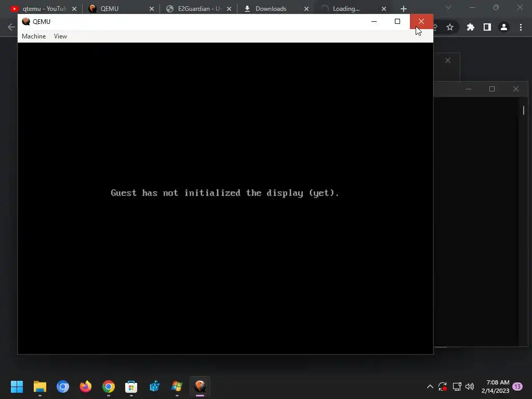
Task: Minimize the background window behind QEMU
Action: [x=469, y=89]
